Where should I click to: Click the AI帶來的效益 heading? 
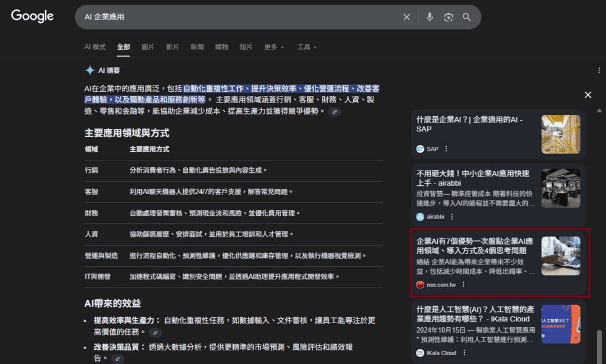click(112, 303)
